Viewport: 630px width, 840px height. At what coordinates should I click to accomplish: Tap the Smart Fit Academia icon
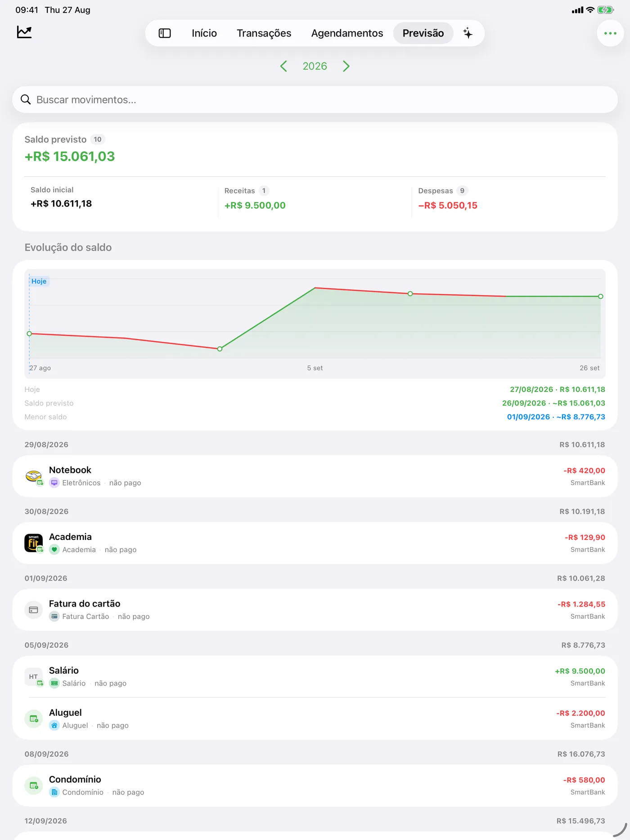point(34,543)
